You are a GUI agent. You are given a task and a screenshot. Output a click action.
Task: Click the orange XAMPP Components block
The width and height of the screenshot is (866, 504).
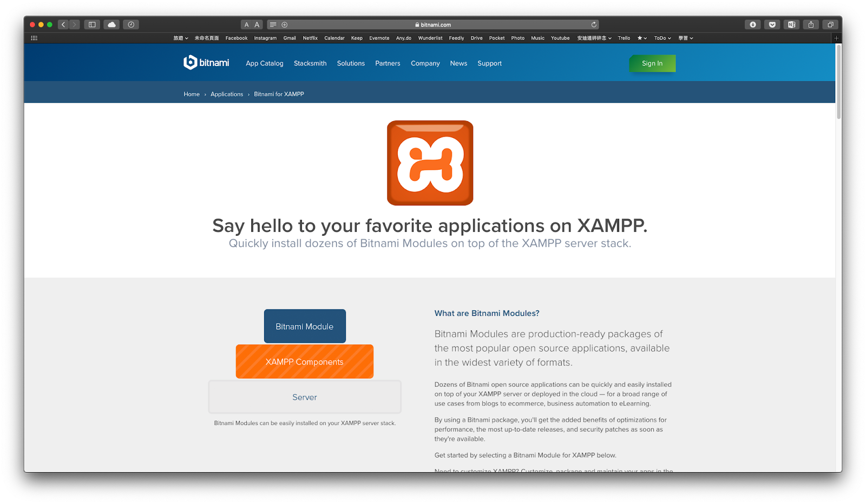coord(305,362)
